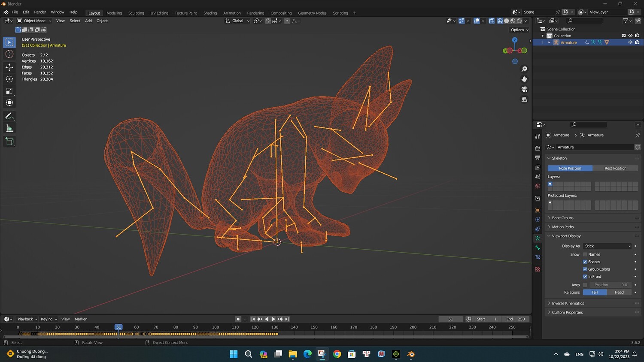Switch perspective/orthographic with the grid icon
Viewport: 644px width, 362px height.
coord(524,100)
